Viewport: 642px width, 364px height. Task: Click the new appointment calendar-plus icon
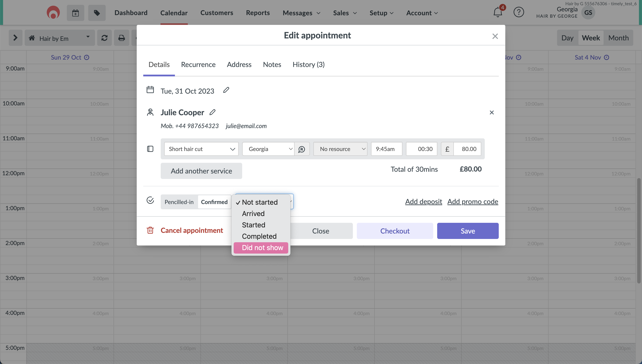click(x=75, y=13)
